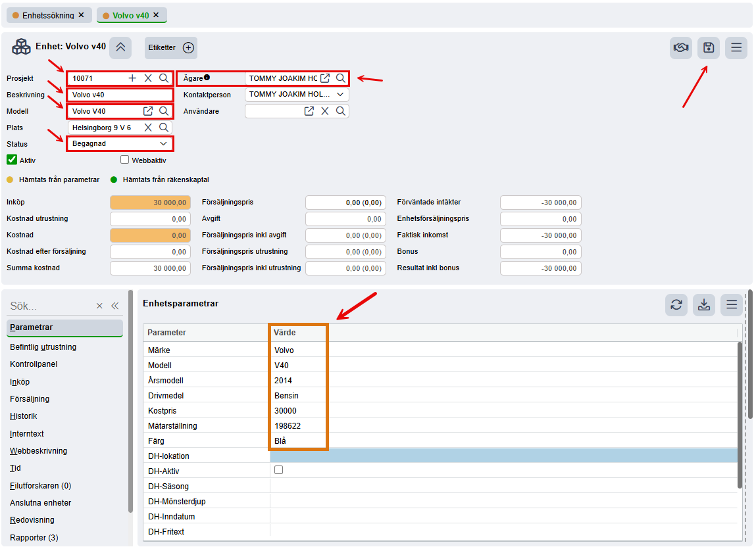Open Redovisning in the sidebar

pos(32,520)
